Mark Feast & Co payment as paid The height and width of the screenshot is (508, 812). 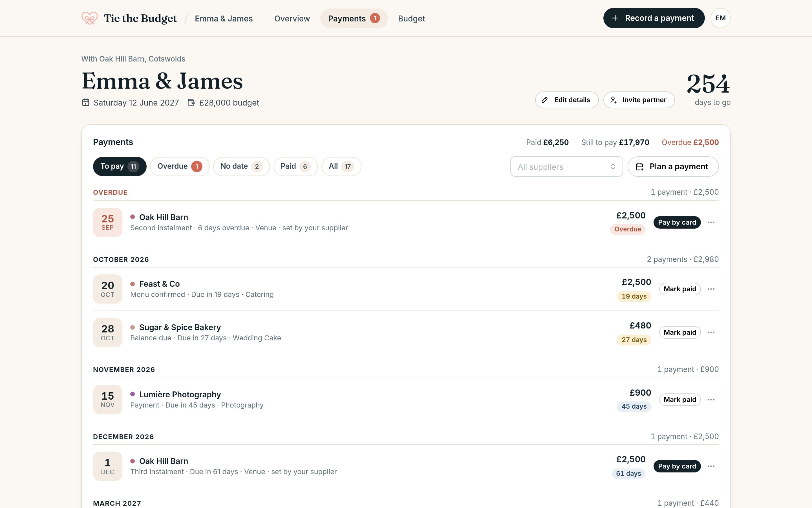pyautogui.click(x=680, y=289)
